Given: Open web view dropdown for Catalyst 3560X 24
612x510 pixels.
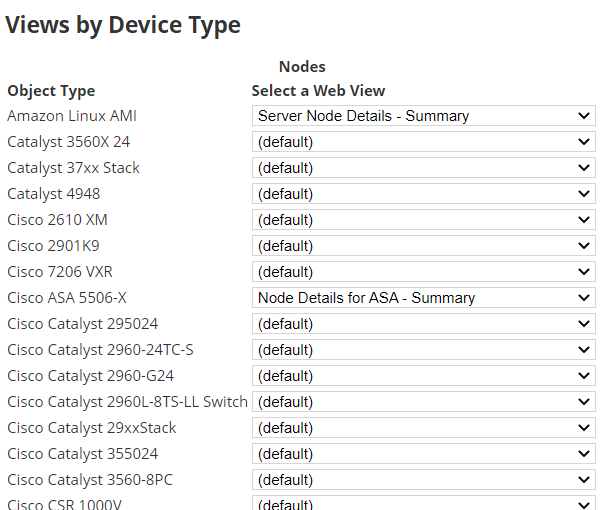Looking at the screenshot, I should click(423, 142).
